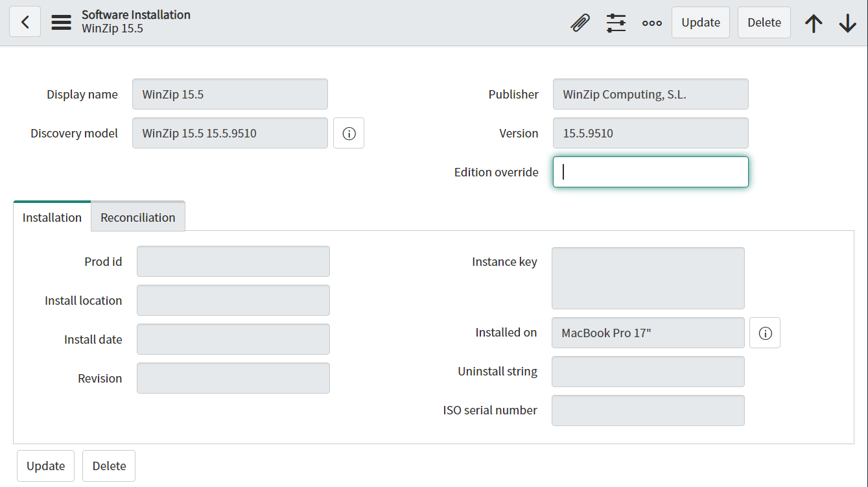
Task: Click inside the Edition override field
Action: coord(650,172)
